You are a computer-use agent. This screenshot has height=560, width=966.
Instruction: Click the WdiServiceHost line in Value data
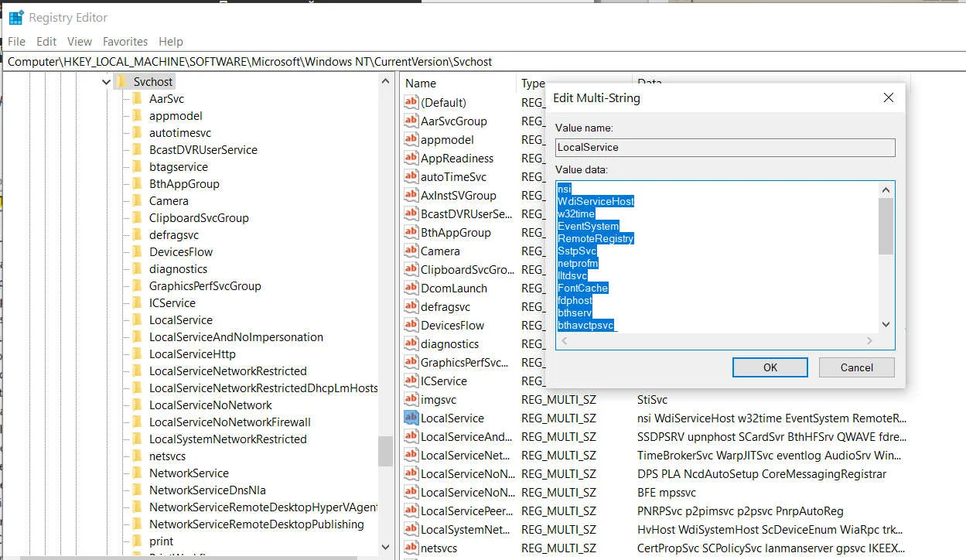[x=596, y=201]
